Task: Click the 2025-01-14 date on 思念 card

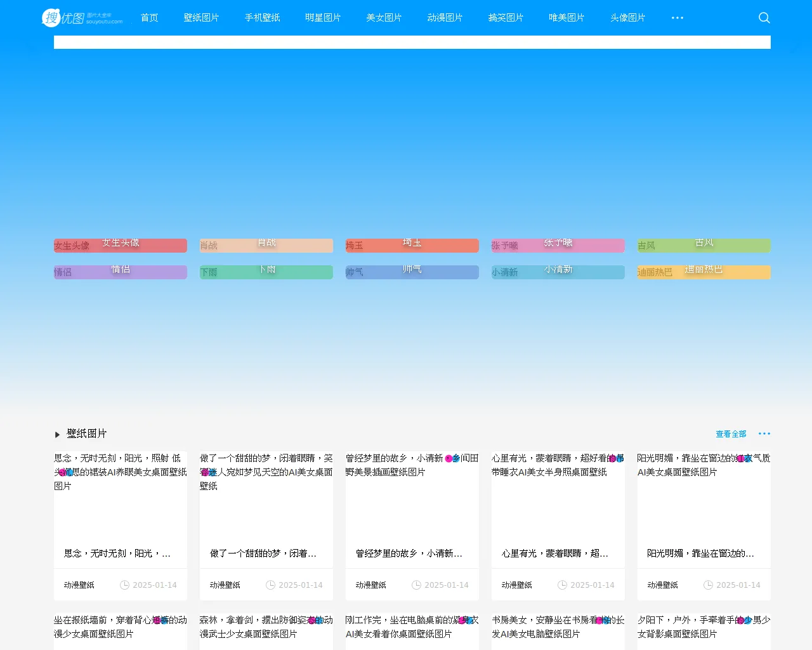Action: [x=155, y=585]
